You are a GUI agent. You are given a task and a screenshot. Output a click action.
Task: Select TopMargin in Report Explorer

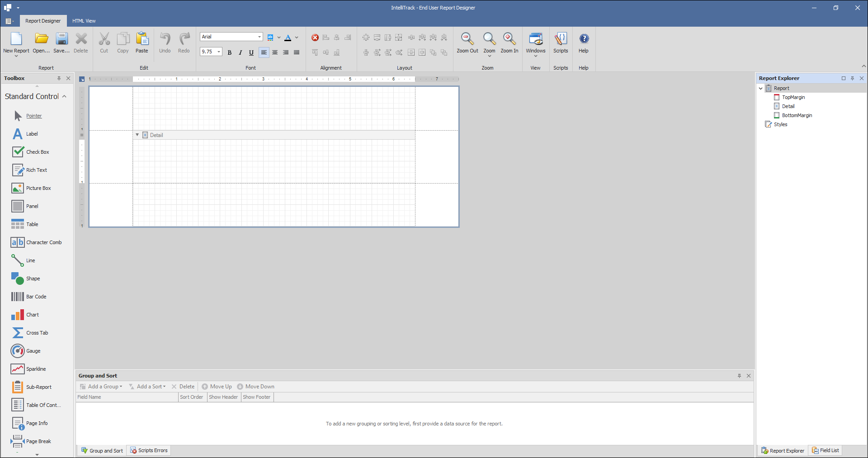pos(793,97)
